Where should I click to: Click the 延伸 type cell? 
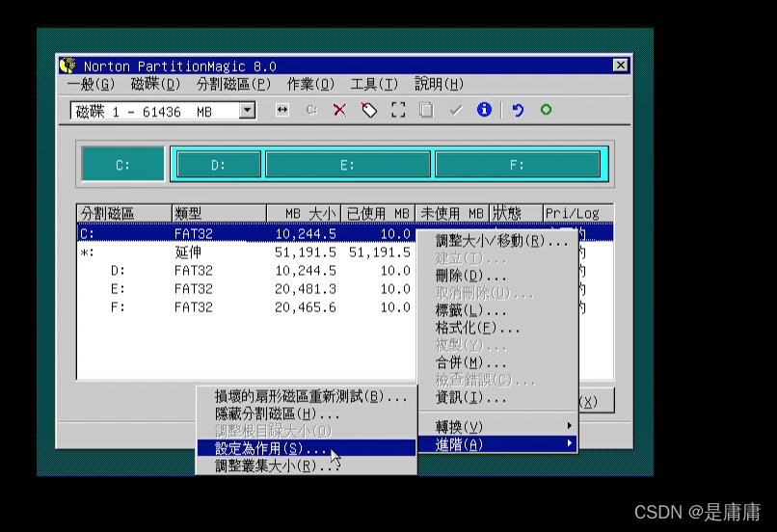[188, 253]
